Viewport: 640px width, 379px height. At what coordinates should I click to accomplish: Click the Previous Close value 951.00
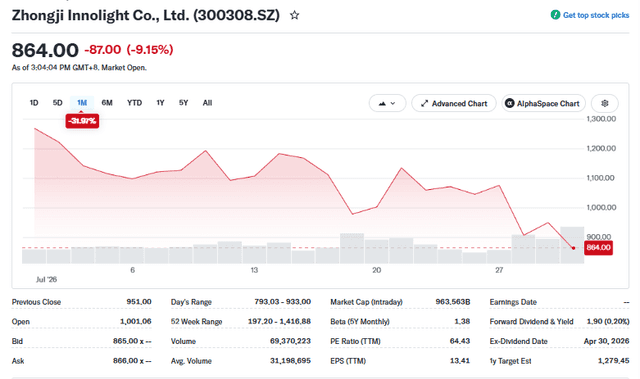click(139, 302)
